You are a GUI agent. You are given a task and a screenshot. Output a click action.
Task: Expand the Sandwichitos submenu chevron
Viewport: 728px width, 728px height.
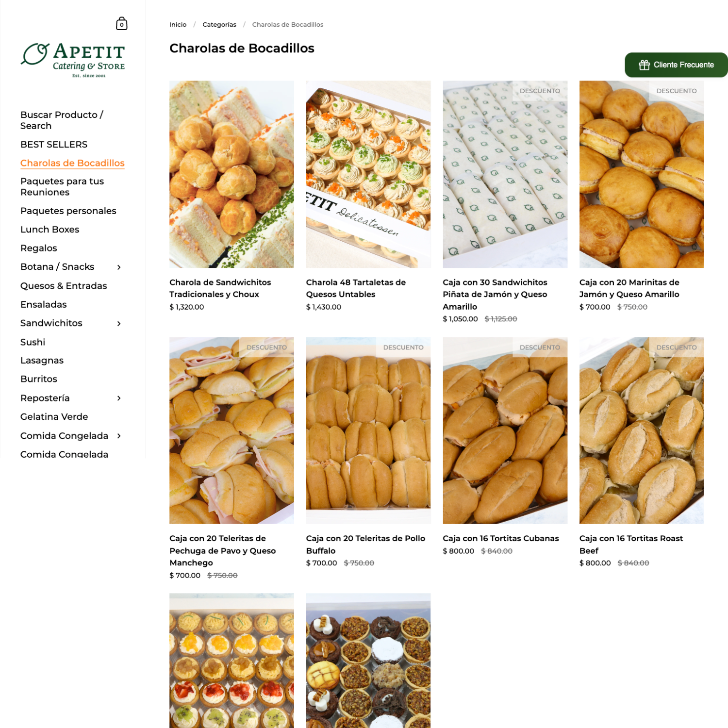point(119,324)
